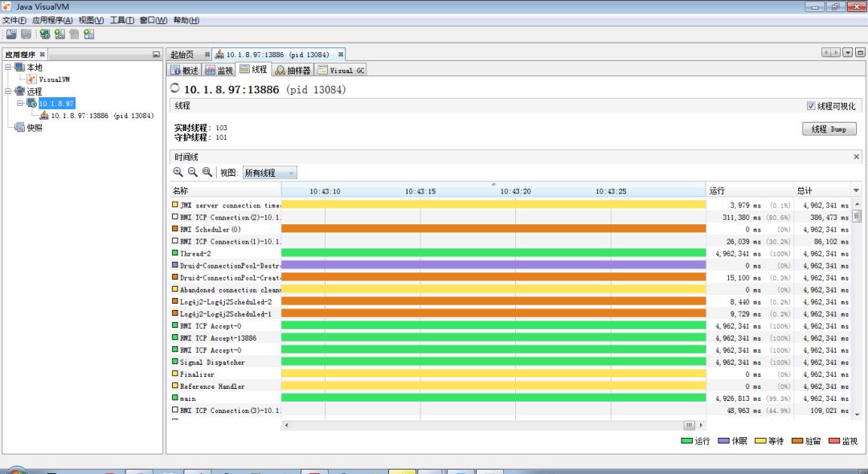Collapse the 10.1.8.97 host node
868x474 pixels.
pos(20,104)
